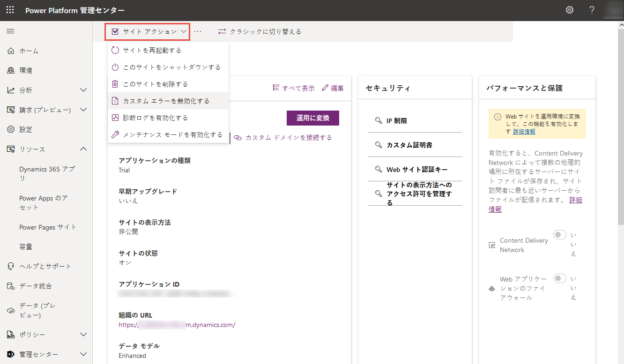Select カスタム エラーを無効化する
Viewport: 624px width, 364px height.
click(168, 101)
